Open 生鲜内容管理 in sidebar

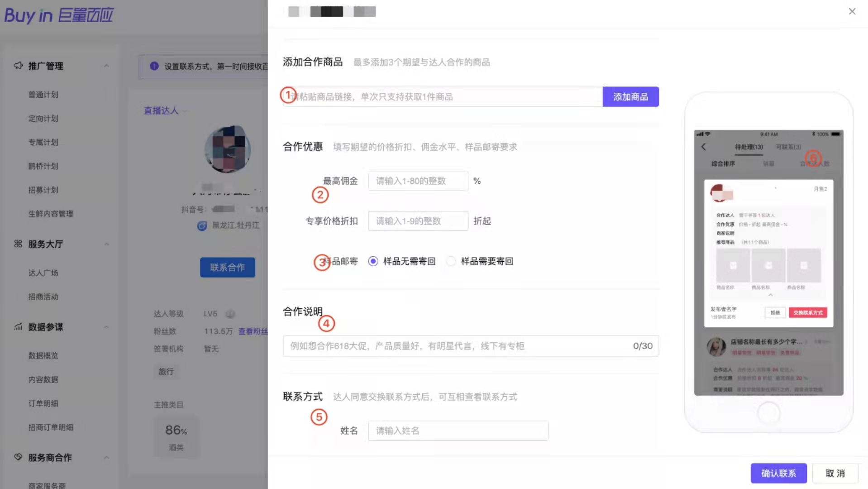pos(51,214)
